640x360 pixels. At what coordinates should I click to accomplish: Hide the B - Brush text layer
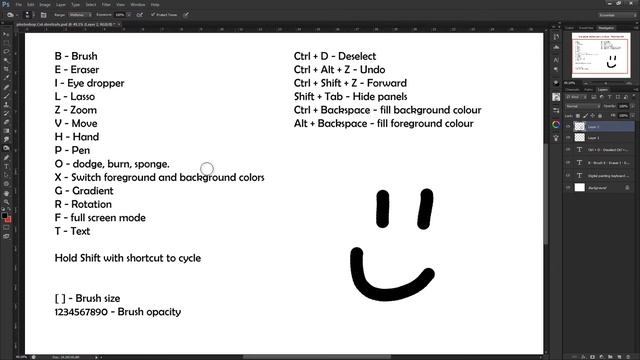coord(568,162)
